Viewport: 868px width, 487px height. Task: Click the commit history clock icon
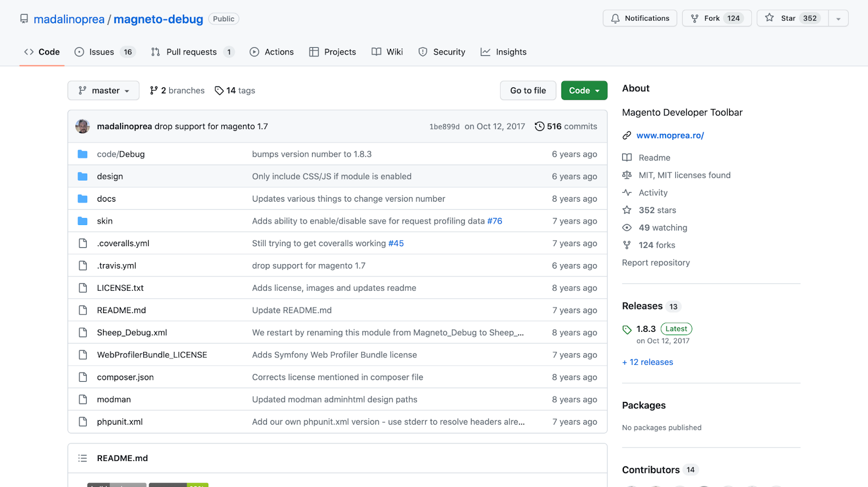point(539,126)
